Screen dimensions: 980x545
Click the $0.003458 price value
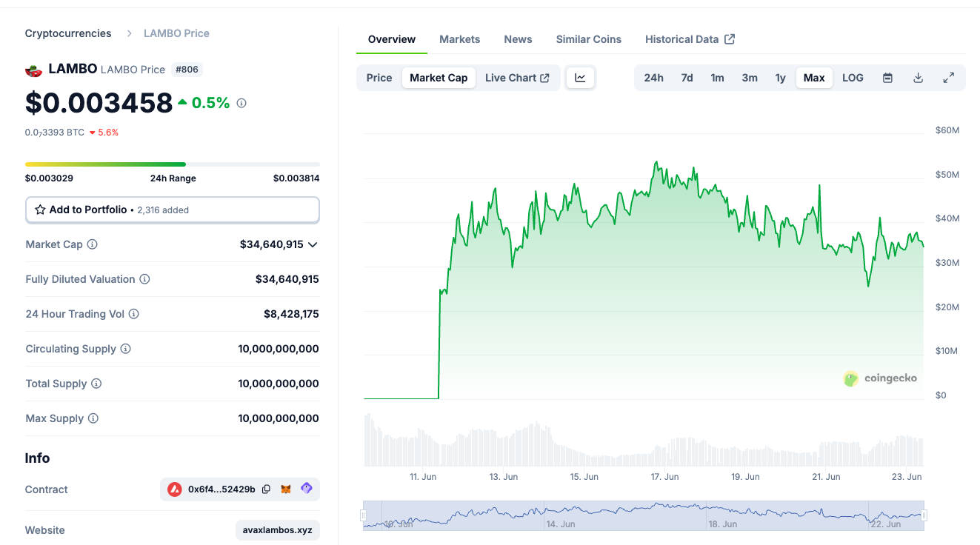pos(99,103)
